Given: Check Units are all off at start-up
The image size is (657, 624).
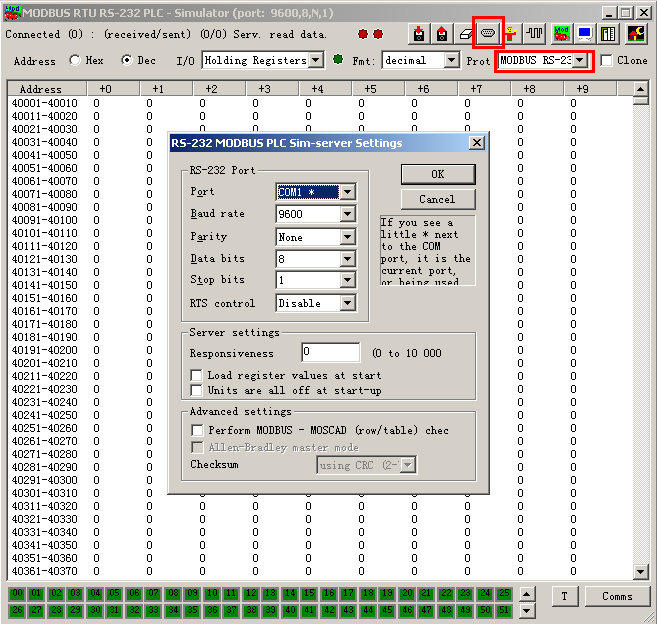Looking at the screenshot, I should click(x=196, y=390).
